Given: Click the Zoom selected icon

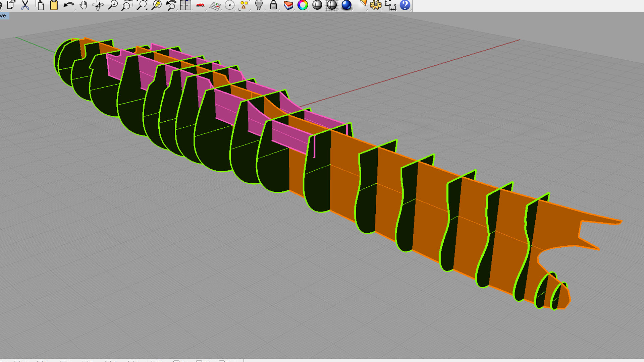Looking at the screenshot, I should 157,5.
